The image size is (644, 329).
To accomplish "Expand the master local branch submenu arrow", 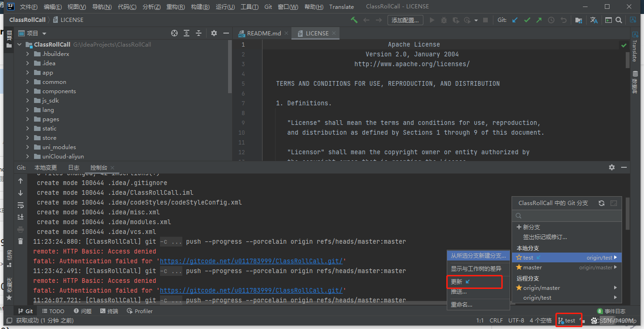I will 616,267.
